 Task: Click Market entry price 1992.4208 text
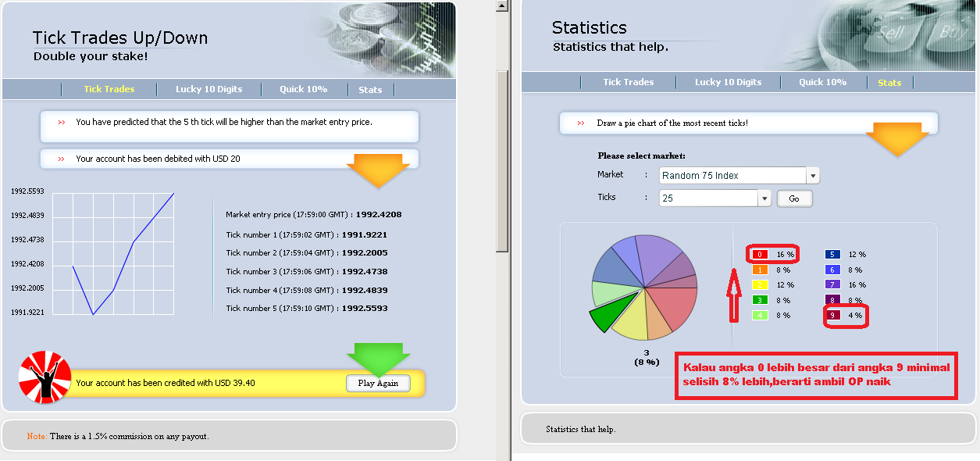[x=314, y=214]
